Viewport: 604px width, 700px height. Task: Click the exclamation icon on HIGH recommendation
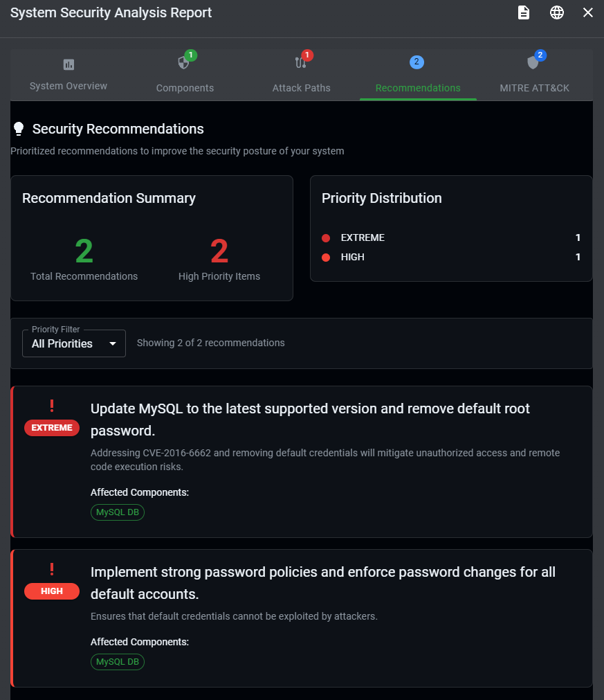pyautogui.click(x=52, y=569)
